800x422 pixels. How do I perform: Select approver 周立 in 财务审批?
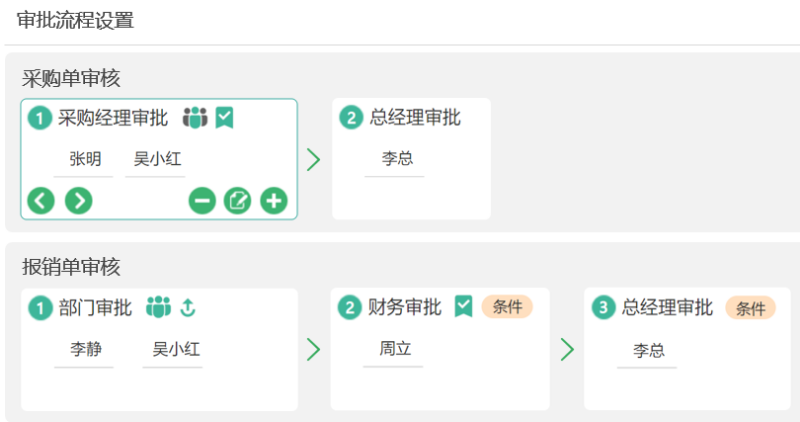point(395,349)
